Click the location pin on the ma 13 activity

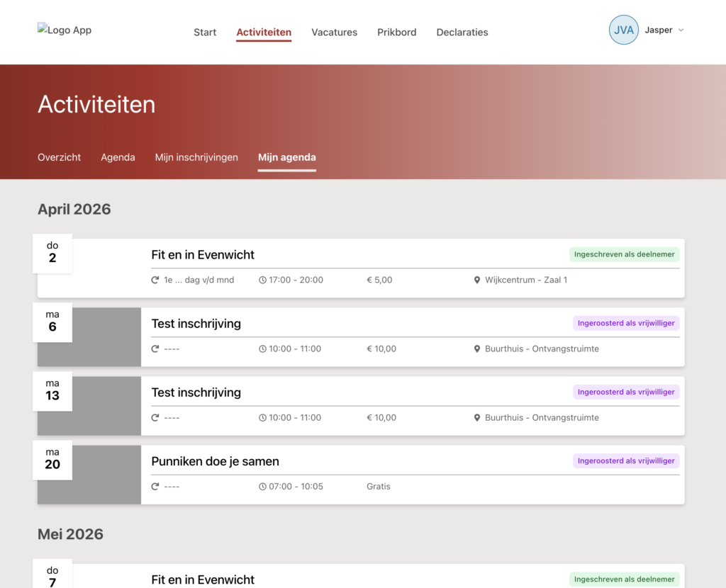pos(477,418)
